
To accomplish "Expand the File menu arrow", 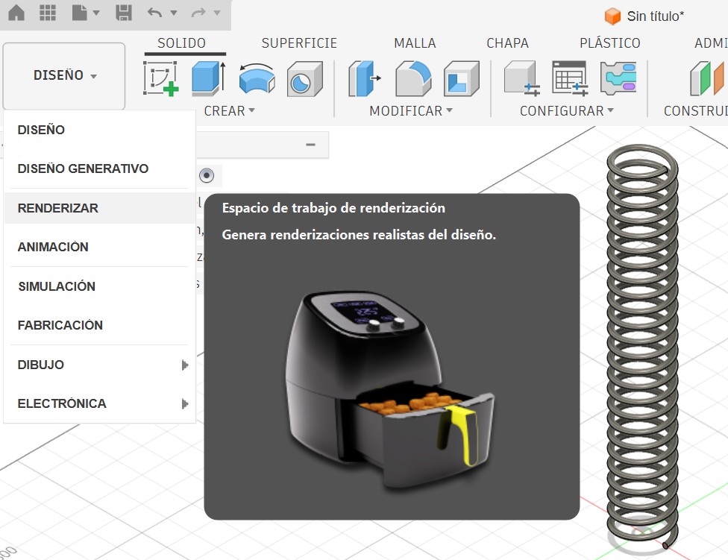I will tap(96, 13).
